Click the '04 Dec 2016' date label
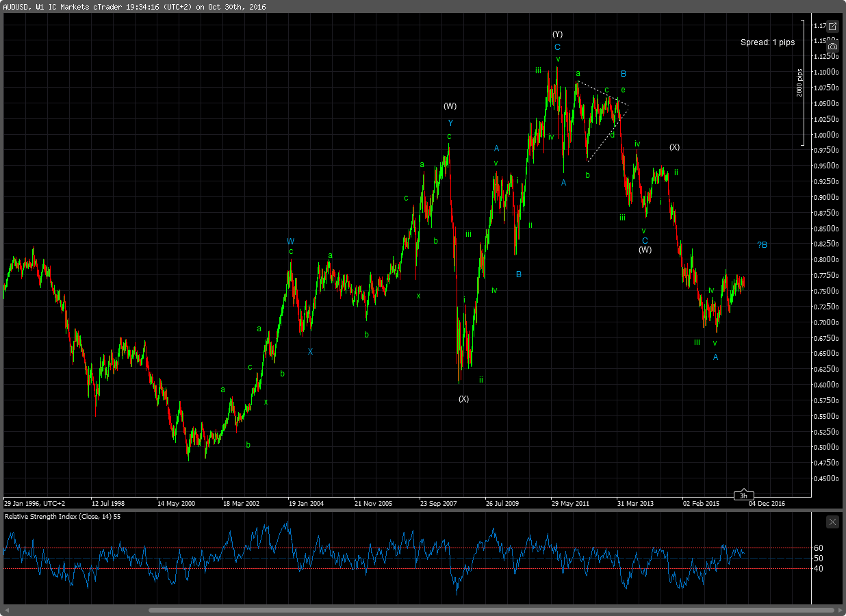The height and width of the screenshot is (616, 846). 767,503
